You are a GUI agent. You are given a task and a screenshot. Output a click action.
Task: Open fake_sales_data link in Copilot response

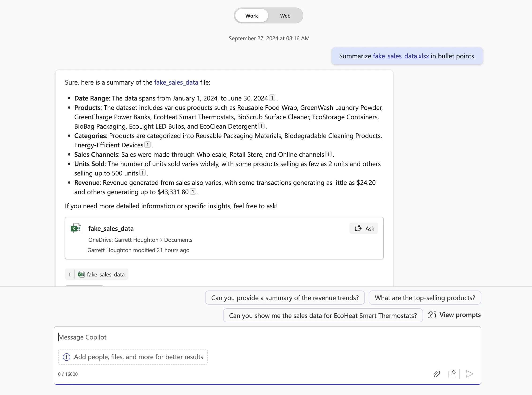coord(176,82)
